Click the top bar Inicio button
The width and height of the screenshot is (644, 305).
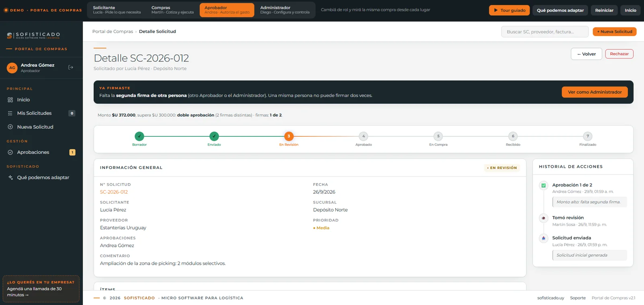click(x=630, y=10)
